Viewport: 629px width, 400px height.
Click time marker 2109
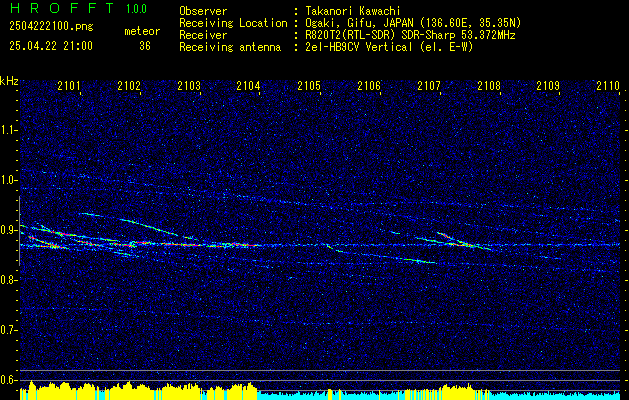548,85
